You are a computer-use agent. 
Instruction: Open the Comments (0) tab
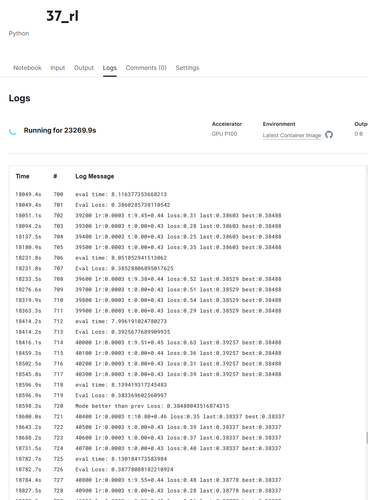pyautogui.click(x=146, y=68)
